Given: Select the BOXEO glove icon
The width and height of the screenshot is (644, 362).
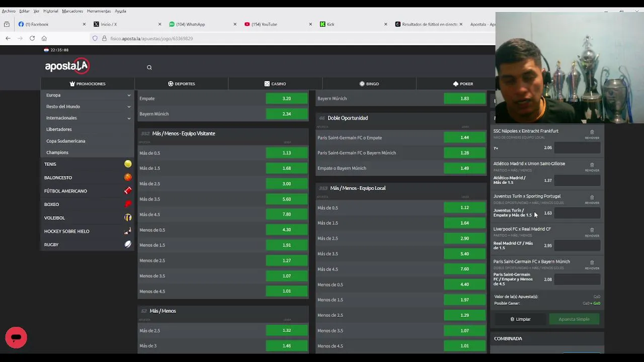Looking at the screenshot, I should 128,204.
